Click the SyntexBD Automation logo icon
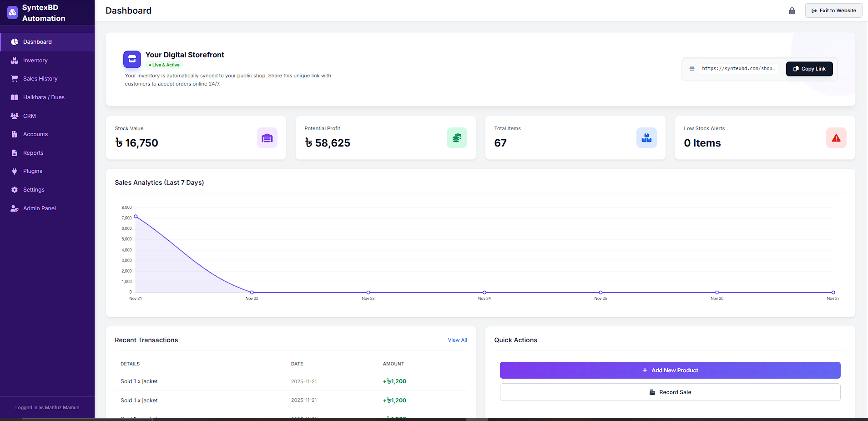868x421 pixels. [13, 12]
